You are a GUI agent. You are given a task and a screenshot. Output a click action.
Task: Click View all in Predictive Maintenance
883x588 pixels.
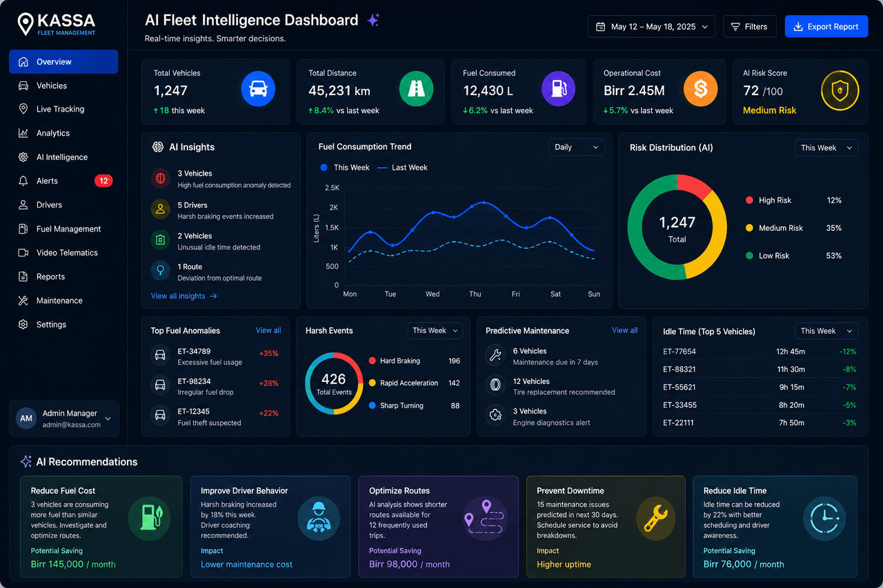tap(624, 330)
